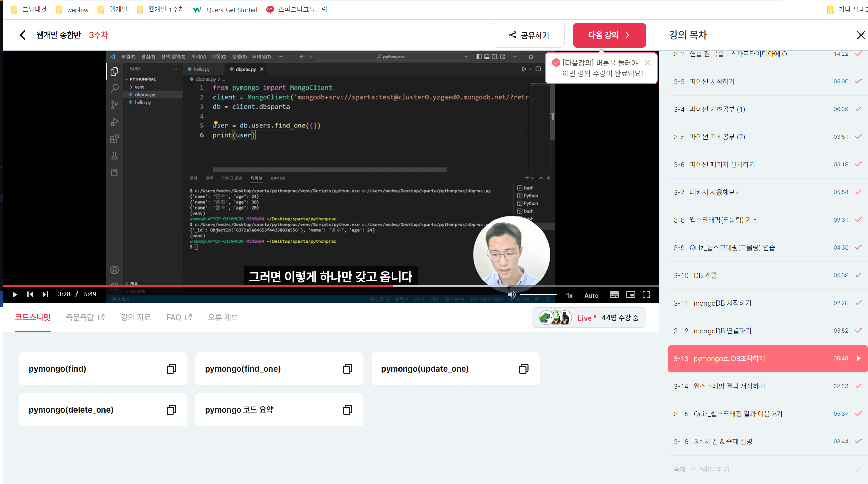Open the 기타 북마크 folder
This screenshot has width=868, height=484.
(848, 10)
